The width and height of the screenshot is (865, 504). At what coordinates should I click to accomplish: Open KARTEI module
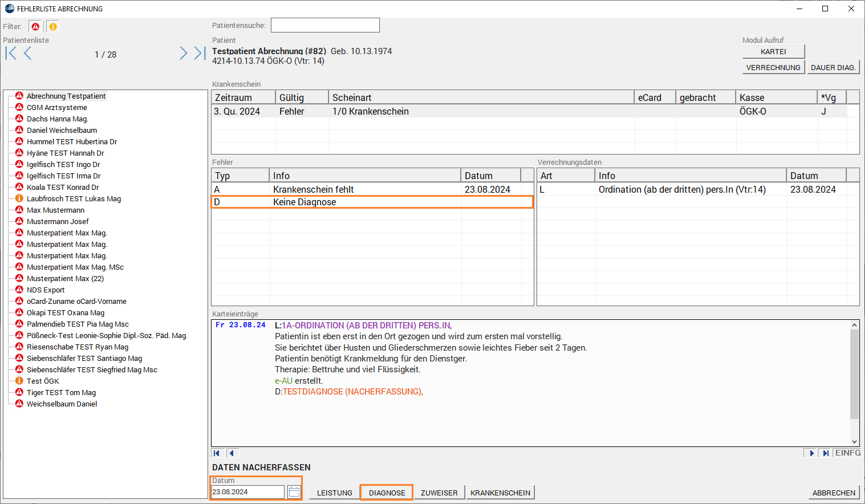tap(773, 52)
